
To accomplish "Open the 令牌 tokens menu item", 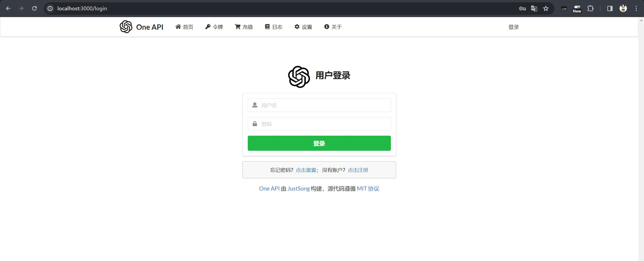I will [214, 27].
